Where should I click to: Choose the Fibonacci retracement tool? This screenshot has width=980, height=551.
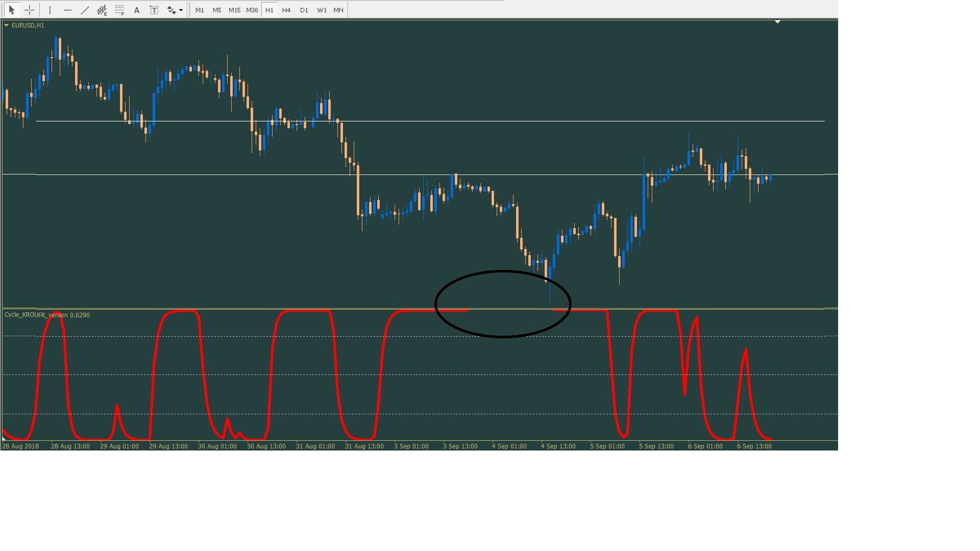(119, 10)
